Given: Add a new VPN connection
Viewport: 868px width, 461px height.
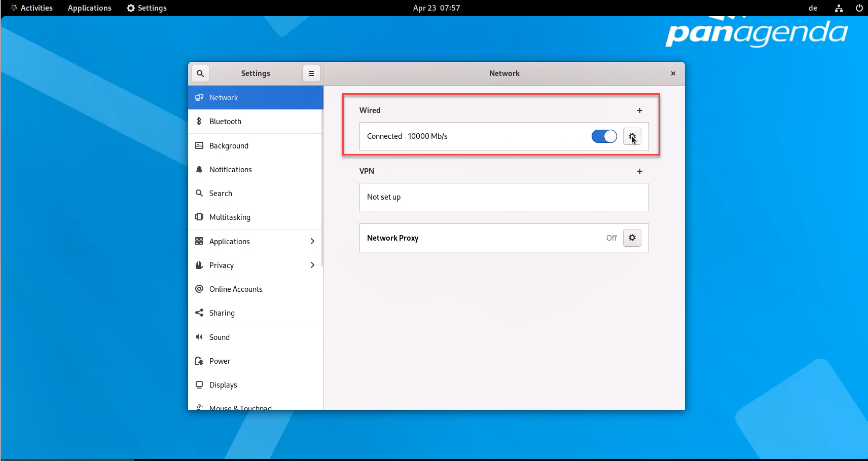Looking at the screenshot, I should (640, 171).
